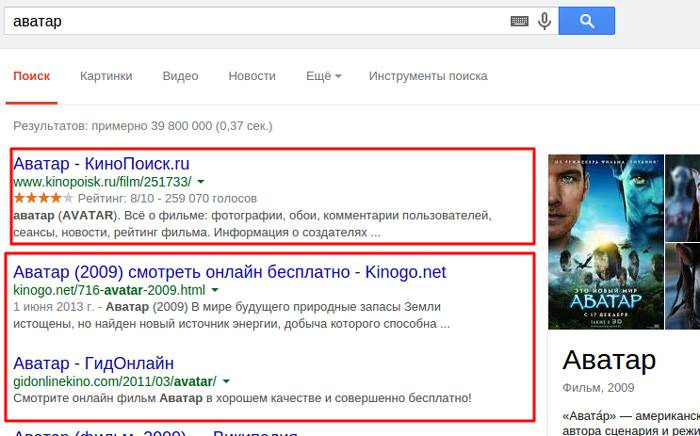700x436 pixels.
Task: Open the virtual keyboard input tool
Action: pos(519,21)
